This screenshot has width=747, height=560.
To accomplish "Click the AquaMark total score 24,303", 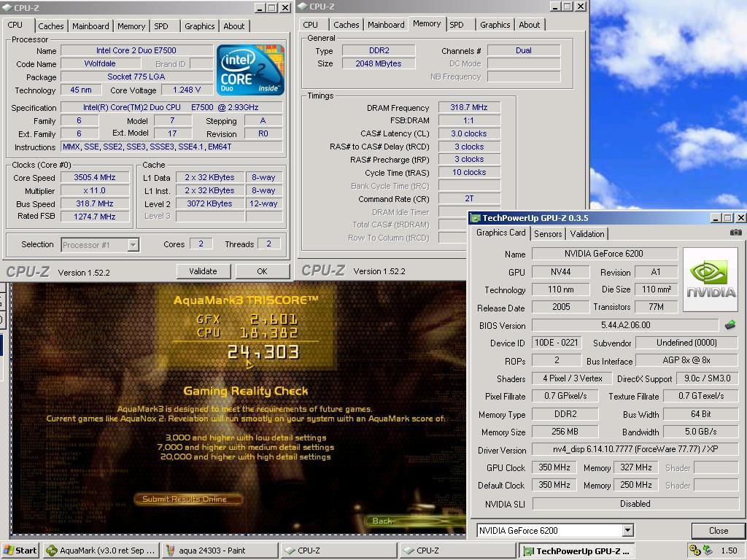I will (263, 352).
